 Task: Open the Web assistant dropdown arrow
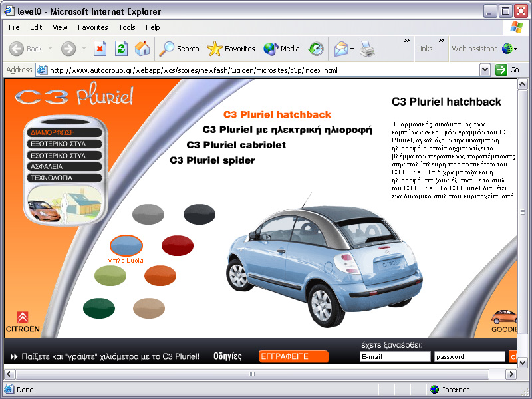tap(516, 49)
